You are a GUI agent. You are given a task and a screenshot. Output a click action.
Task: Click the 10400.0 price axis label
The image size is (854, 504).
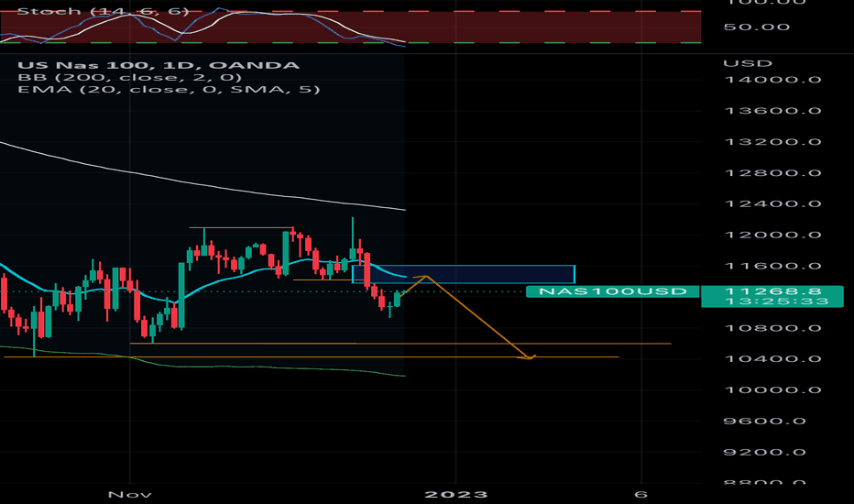point(772,358)
